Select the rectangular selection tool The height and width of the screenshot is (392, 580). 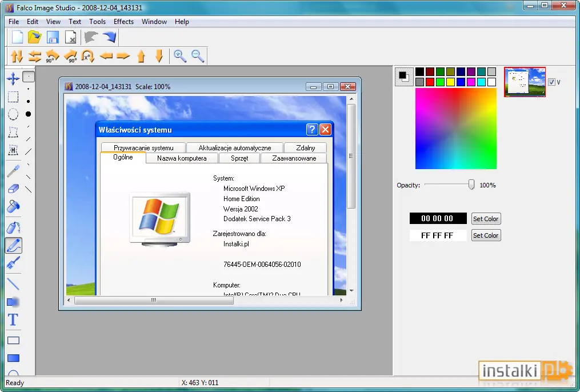tap(13, 97)
